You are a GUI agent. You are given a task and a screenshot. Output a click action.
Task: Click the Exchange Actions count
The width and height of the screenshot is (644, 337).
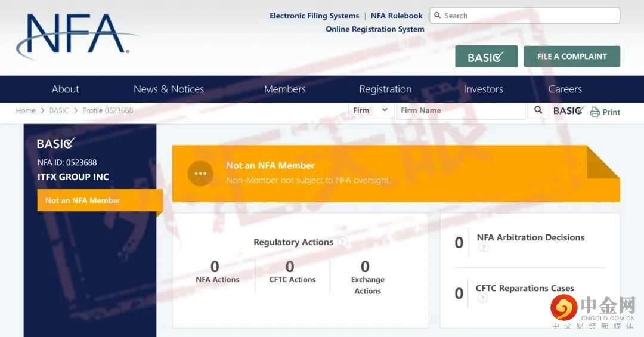click(365, 266)
